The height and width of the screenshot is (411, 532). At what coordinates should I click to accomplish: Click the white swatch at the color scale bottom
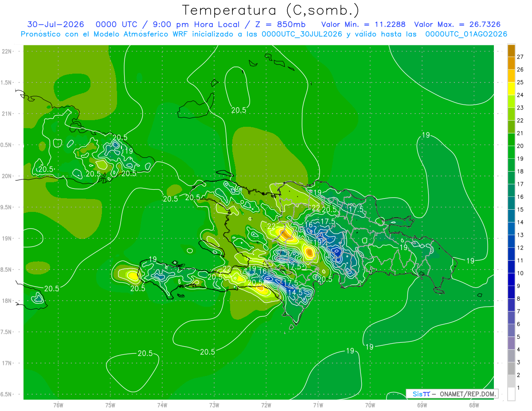(x=511, y=394)
